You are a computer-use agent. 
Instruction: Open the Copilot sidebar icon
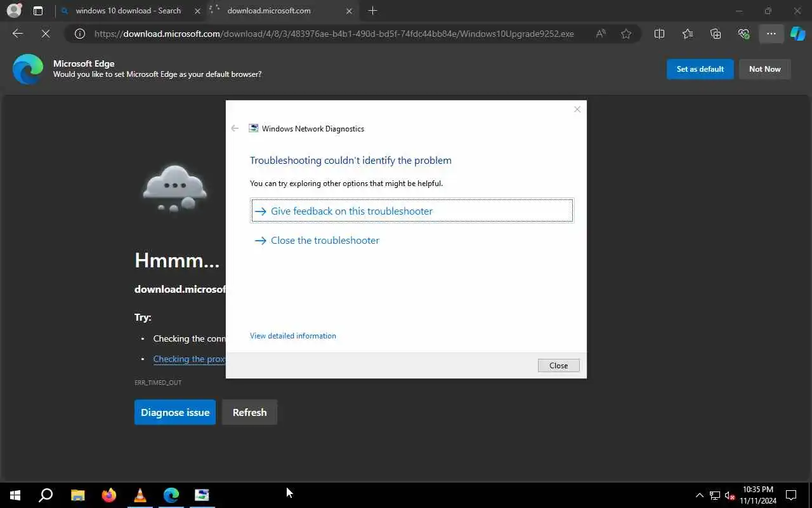797,34
